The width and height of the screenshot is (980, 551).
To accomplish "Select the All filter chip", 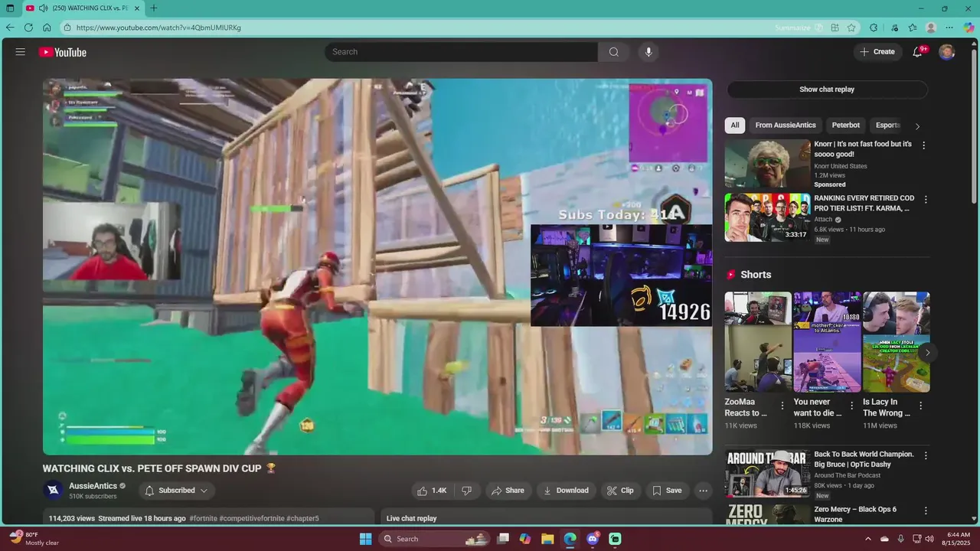I will (x=735, y=126).
